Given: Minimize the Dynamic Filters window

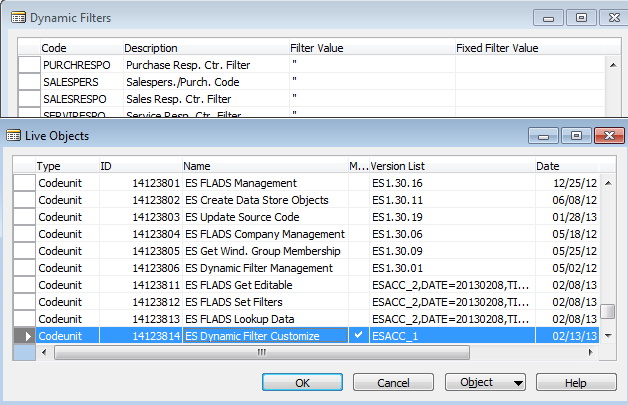Looking at the screenshot, I should [x=546, y=17].
